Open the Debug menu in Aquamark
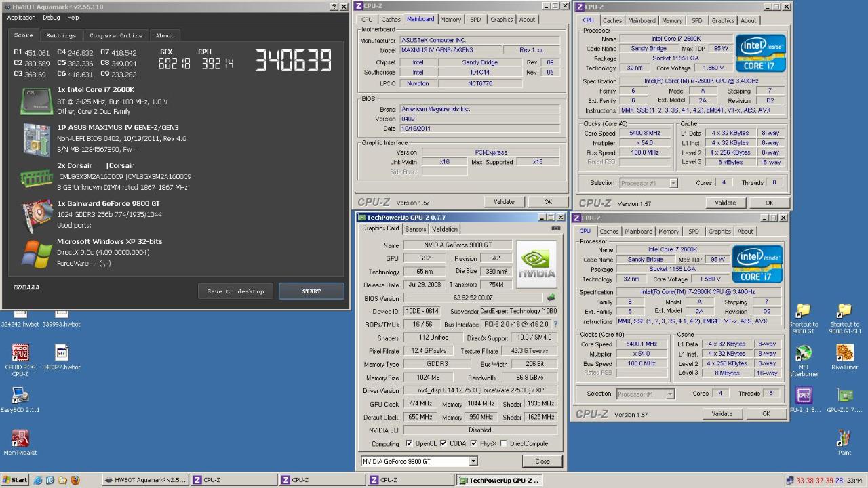 [x=52, y=18]
